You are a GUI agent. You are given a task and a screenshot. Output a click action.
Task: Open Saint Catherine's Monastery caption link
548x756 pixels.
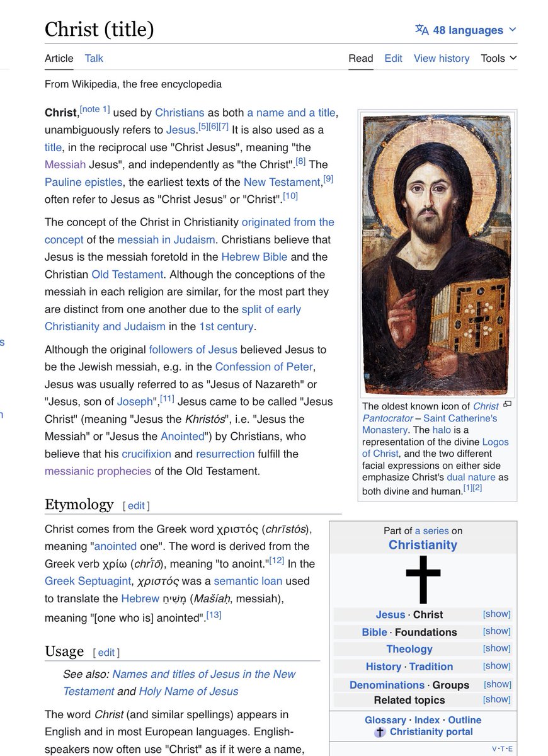coord(430,424)
